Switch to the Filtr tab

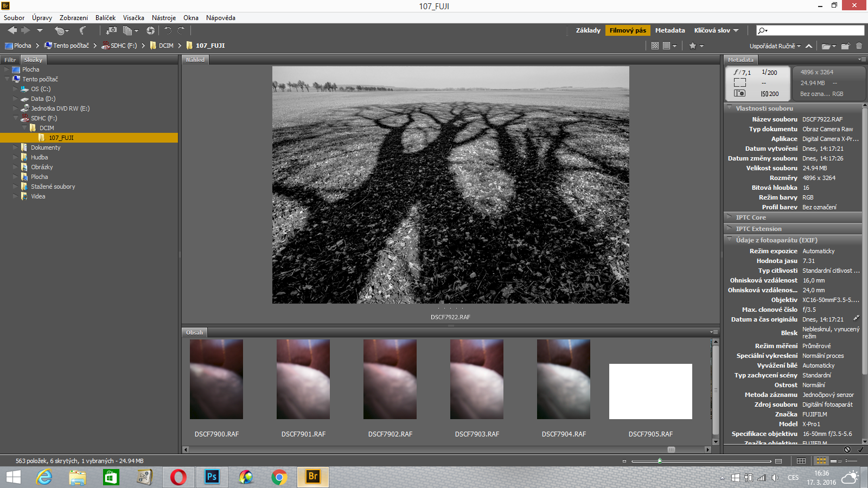[x=10, y=60]
